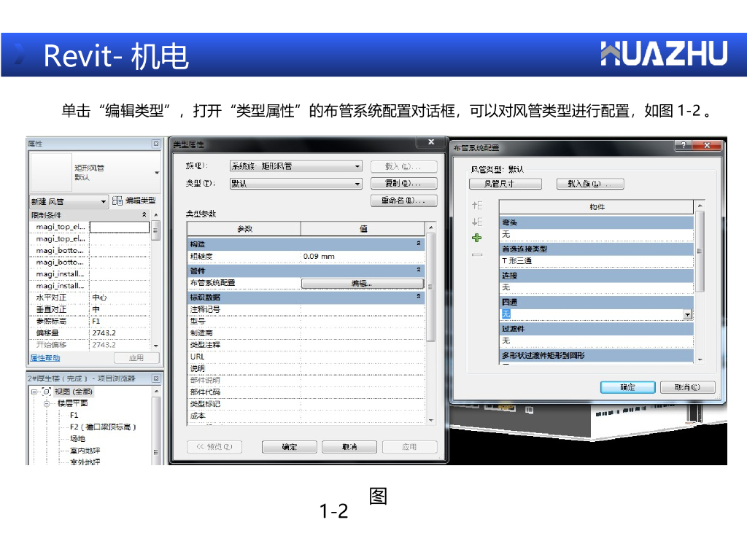Click the 偏移量 value 2743.2
The width and height of the screenshot is (747, 560).
(120, 332)
